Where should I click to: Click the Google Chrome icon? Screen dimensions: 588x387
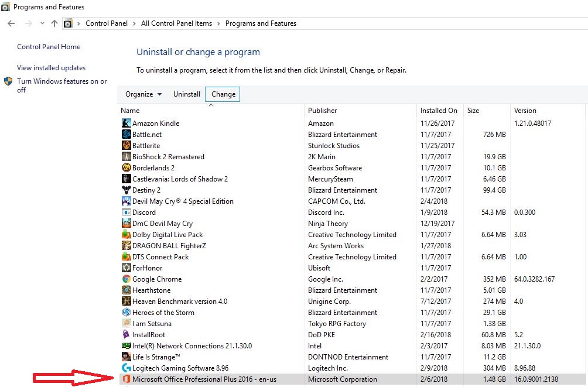pos(127,279)
